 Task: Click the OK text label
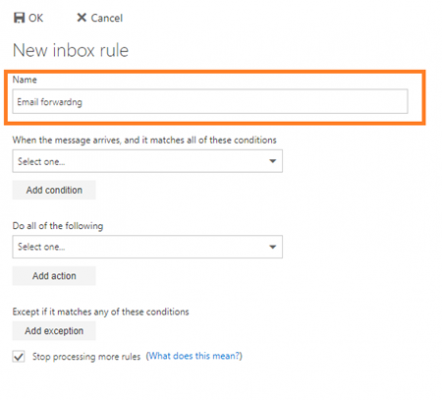pos(36,18)
